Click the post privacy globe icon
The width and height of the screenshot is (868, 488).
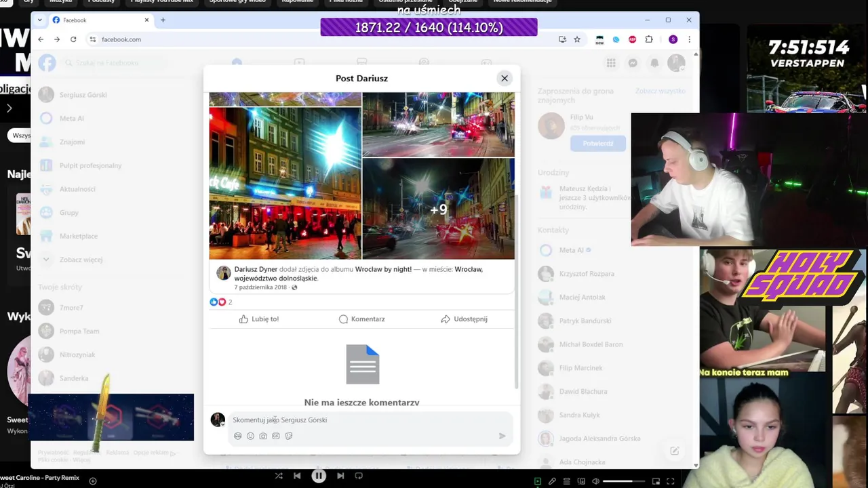(294, 287)
